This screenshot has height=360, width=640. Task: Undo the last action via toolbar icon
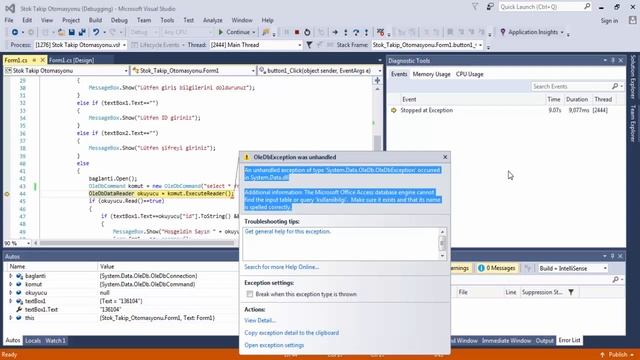click(x=96, y=32)
